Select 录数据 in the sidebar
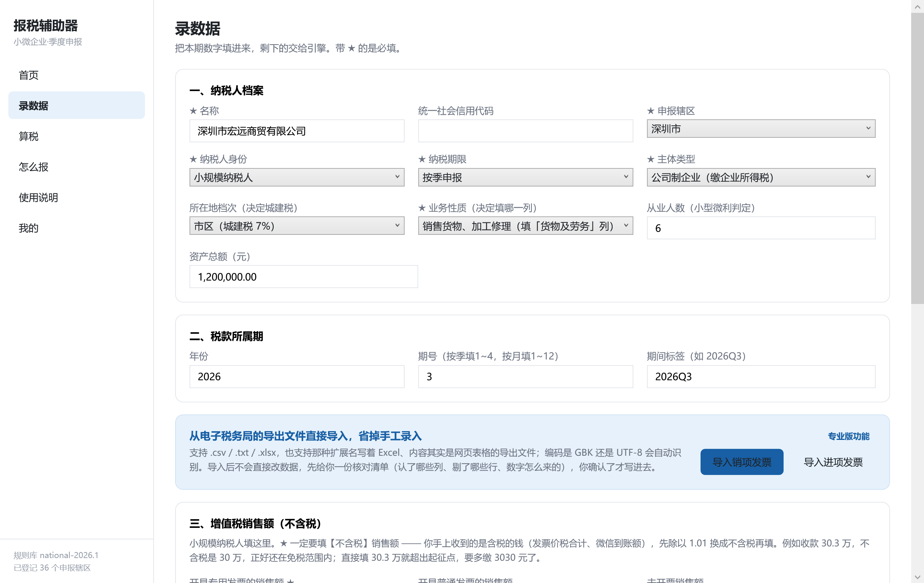 (76, 105)
